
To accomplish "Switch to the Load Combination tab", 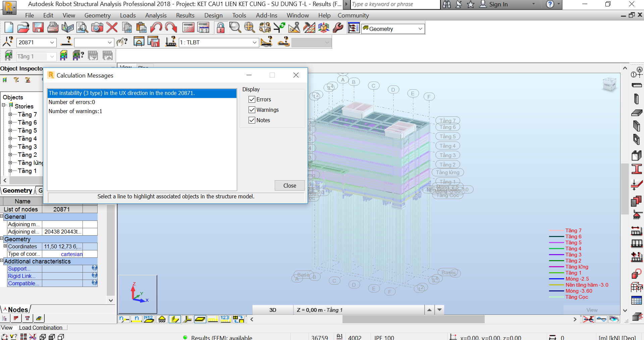I will 41,328.
